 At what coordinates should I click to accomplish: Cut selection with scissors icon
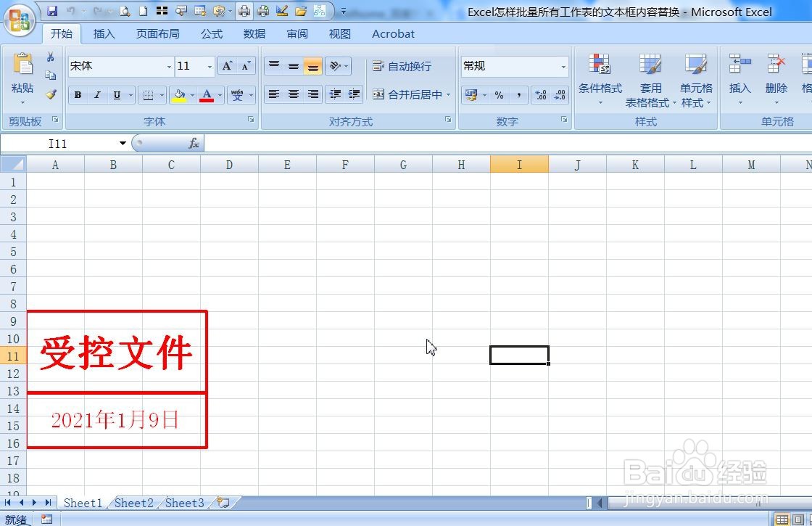click(50, 57)
